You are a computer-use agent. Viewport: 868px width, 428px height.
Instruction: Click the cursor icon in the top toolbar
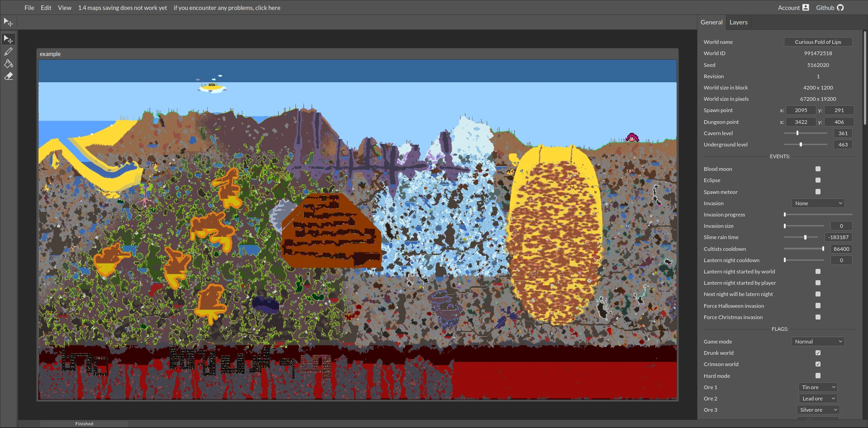pos(8,22)
